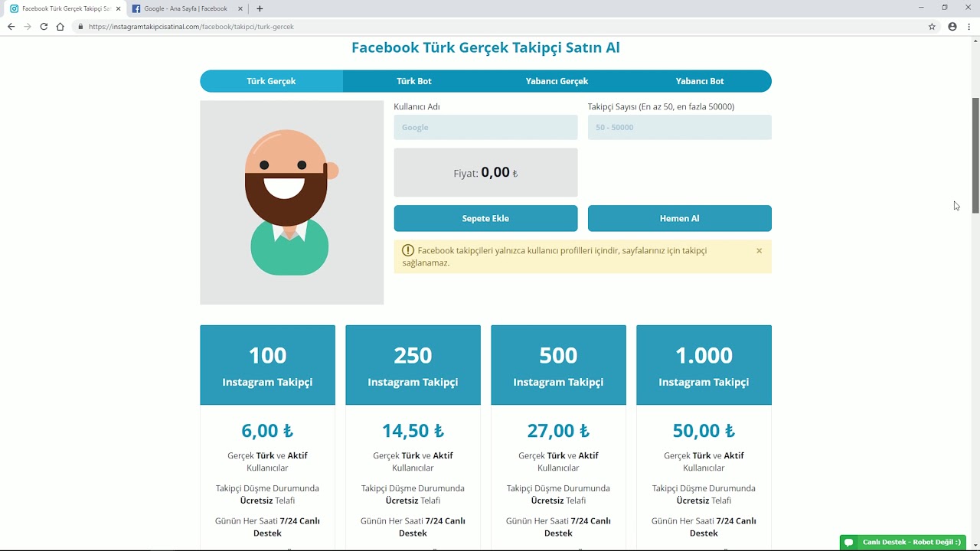Switch to the Türk Bot tab

point(414,81)
